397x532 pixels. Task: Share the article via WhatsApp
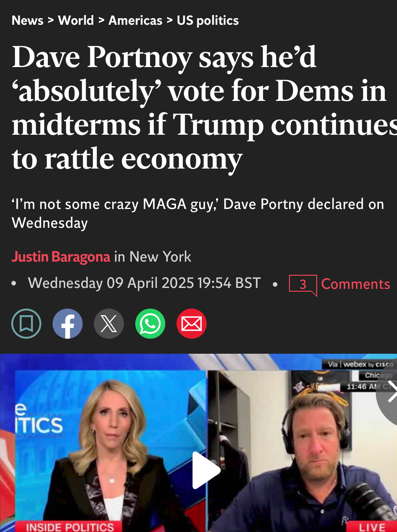pos(150,324)
